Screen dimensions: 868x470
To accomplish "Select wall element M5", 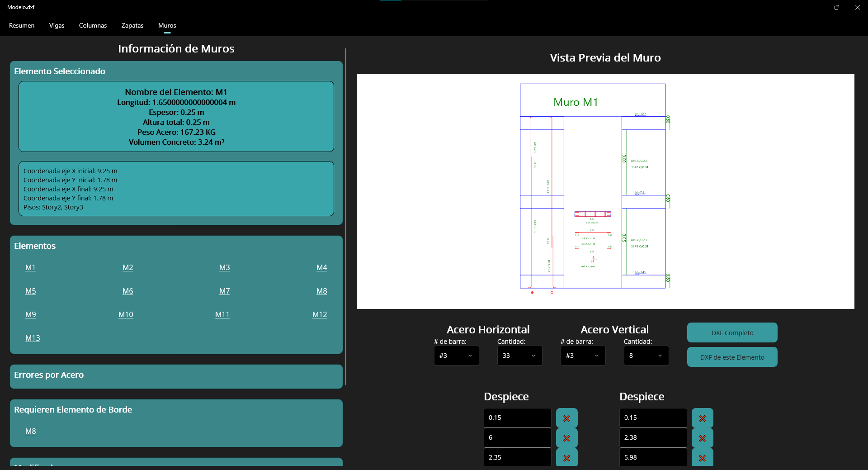I will pyautogui.click(x=30, y=291).
